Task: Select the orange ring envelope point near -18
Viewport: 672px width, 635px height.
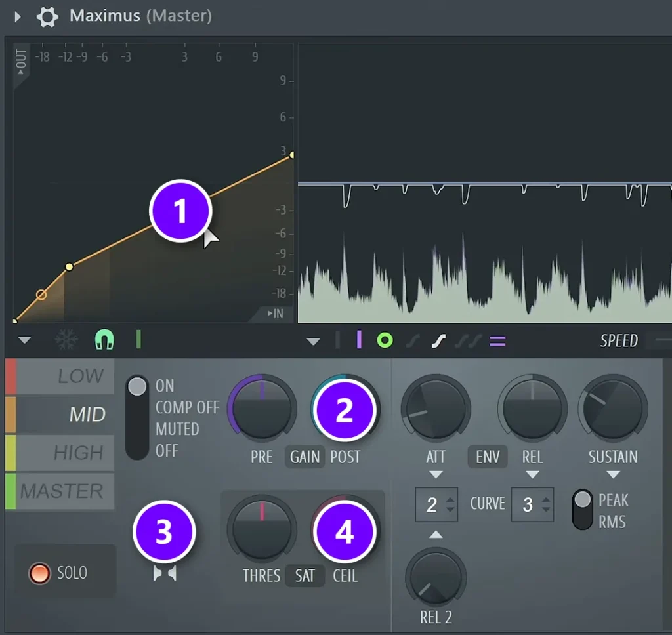Action: (41, 295)
